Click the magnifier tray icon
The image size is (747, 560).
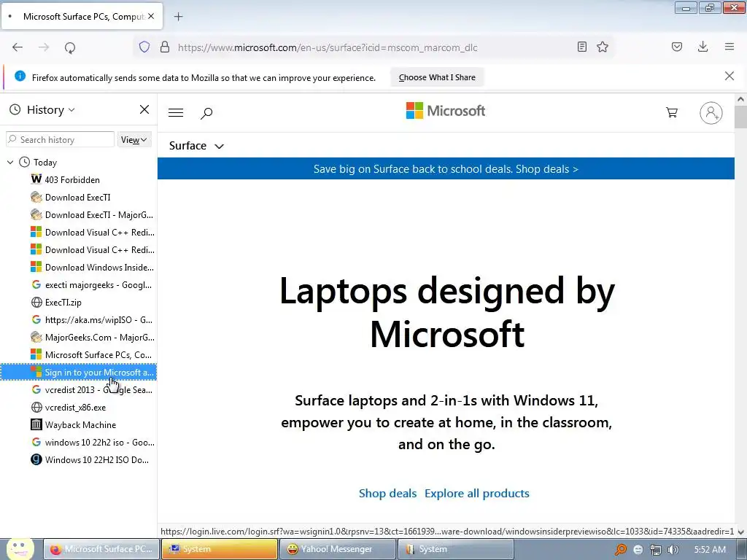click(x=621, y=550)
